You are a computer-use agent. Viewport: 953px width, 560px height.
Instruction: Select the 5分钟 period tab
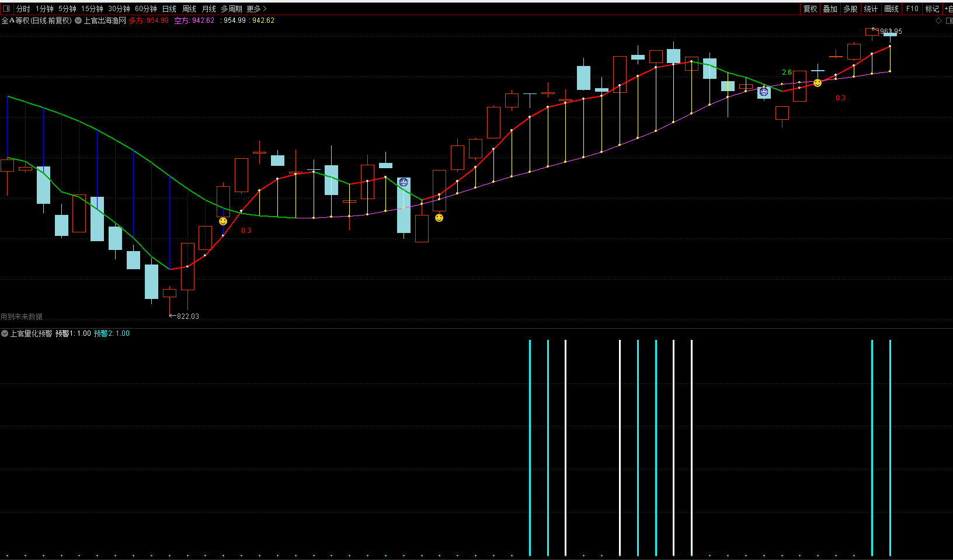coord(67,9)
